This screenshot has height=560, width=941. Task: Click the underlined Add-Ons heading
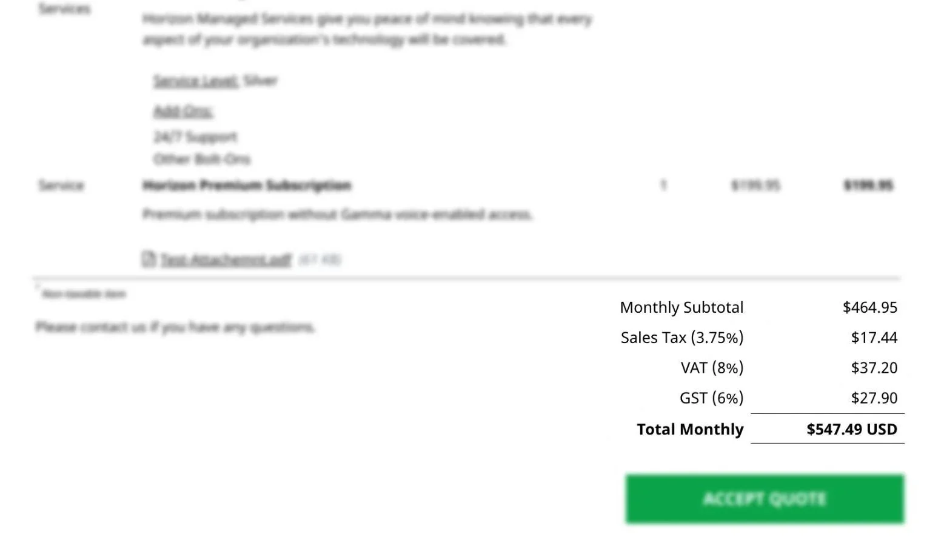pos(183,111)
